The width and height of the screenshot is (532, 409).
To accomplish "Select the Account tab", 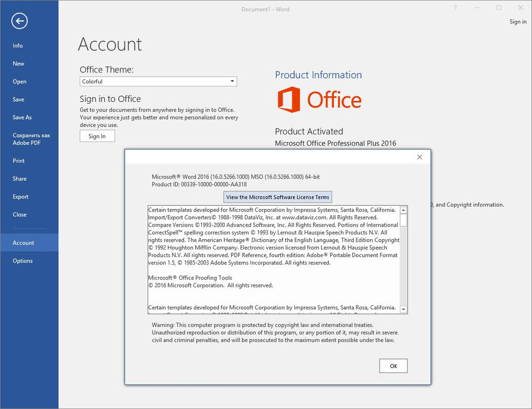I will pyautogui.click(x=29, y=243).
